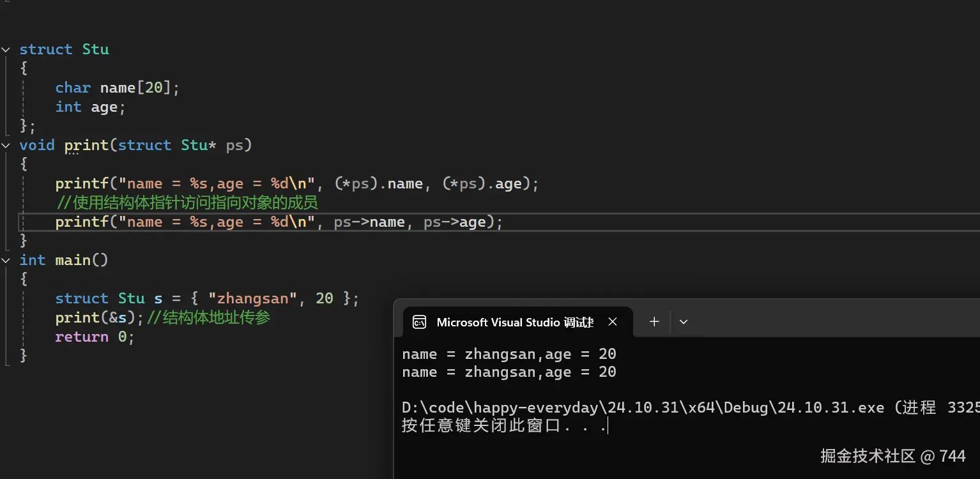The image size is (980, 479).
Task: Open a new terminal tab with the plus button
Action: [654, 322]
